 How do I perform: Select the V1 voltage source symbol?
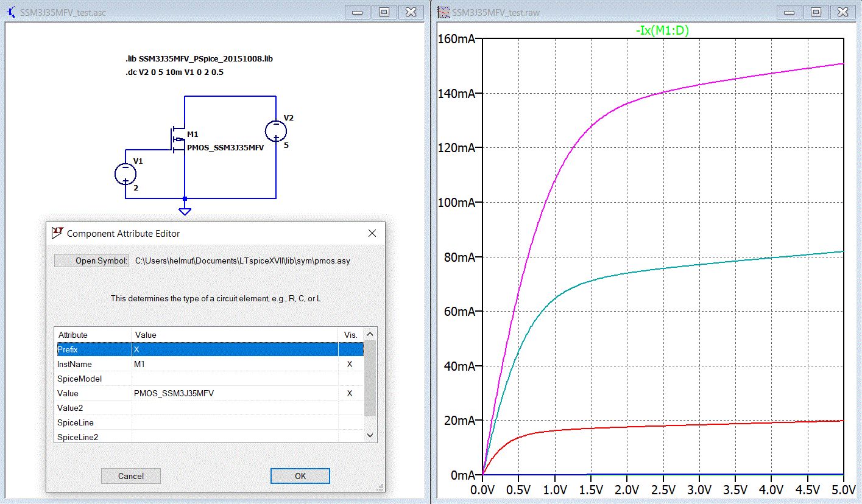[x=125, y=173]
